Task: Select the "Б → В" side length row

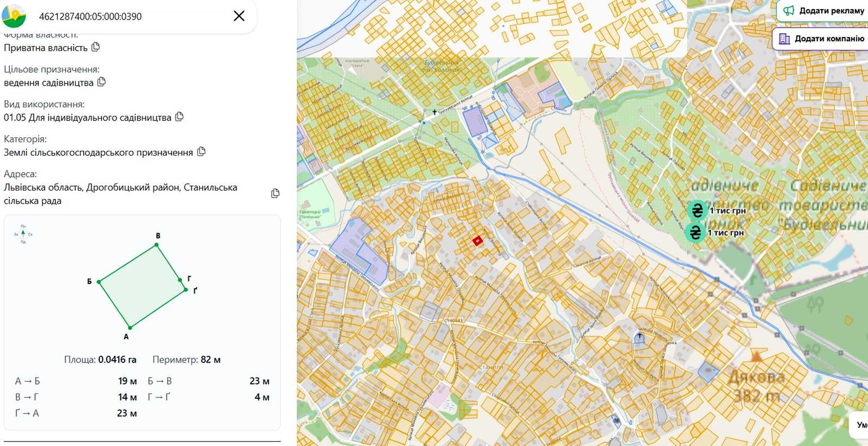Action: tap(209, 381)
